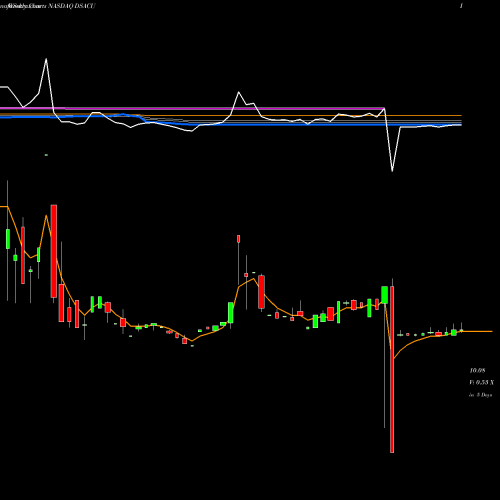
Task: Click the 10.08 price label
Action: (477, 370)
